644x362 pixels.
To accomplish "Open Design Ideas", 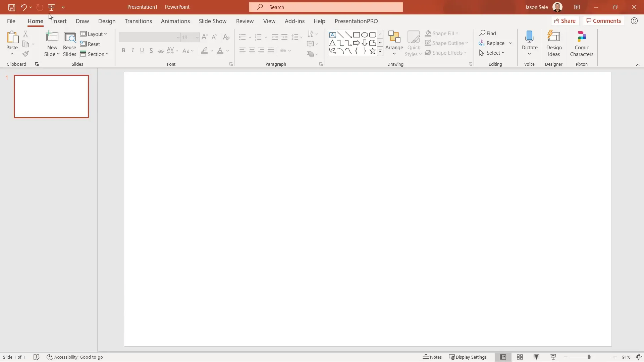I will (x=554, y=43).
